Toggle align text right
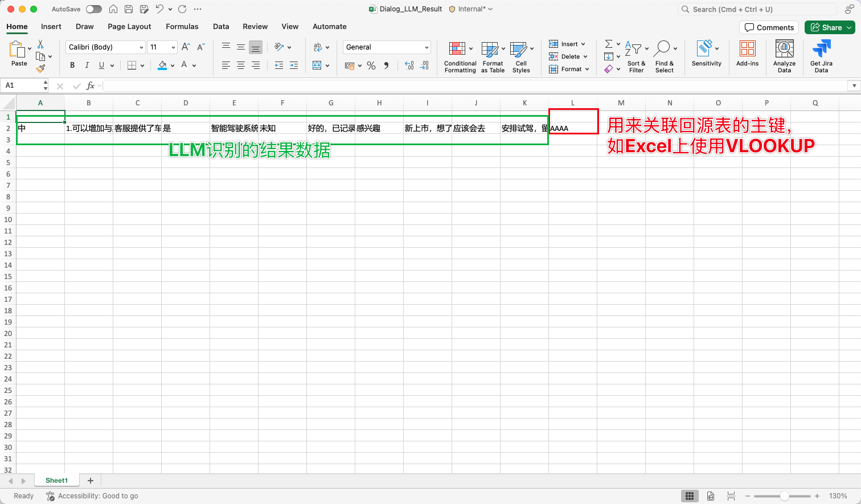This screenshot has width=861, height=504. (256, 65)
